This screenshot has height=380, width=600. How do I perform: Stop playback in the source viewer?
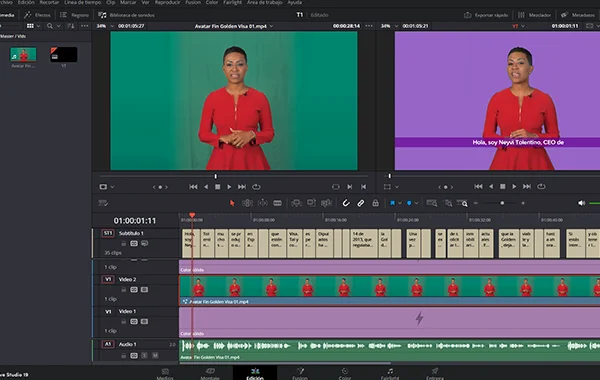[x=217, y=187]
